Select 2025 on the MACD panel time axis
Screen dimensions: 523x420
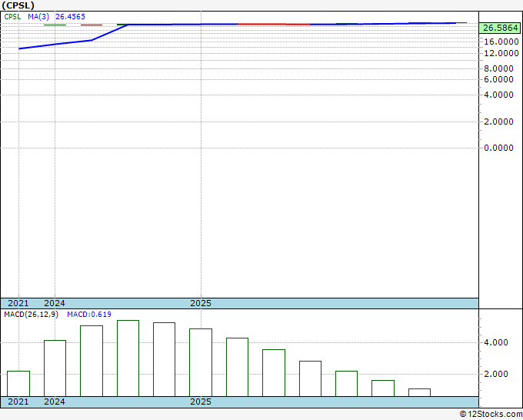tap(201, 402)
